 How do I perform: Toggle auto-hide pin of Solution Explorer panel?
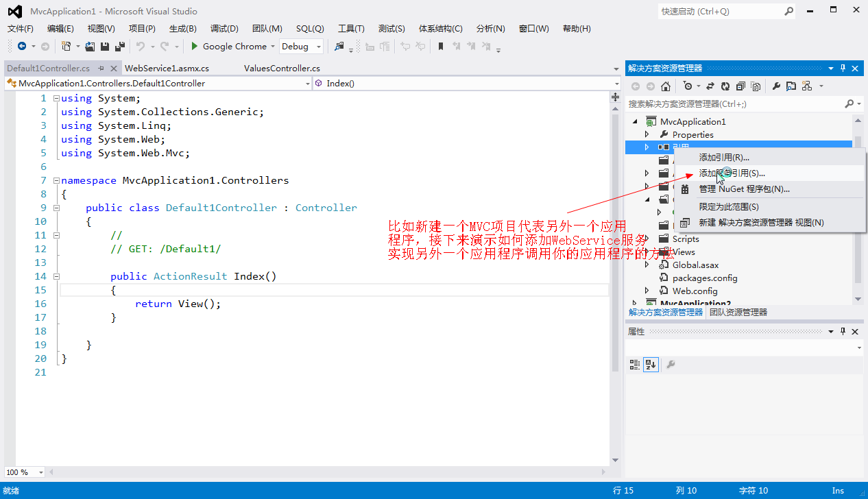point(843,69)
